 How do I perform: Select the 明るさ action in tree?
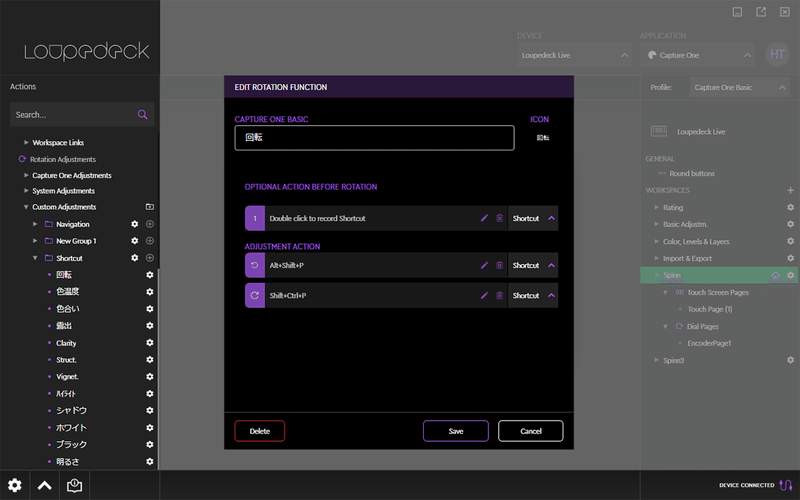coord(68,462)
